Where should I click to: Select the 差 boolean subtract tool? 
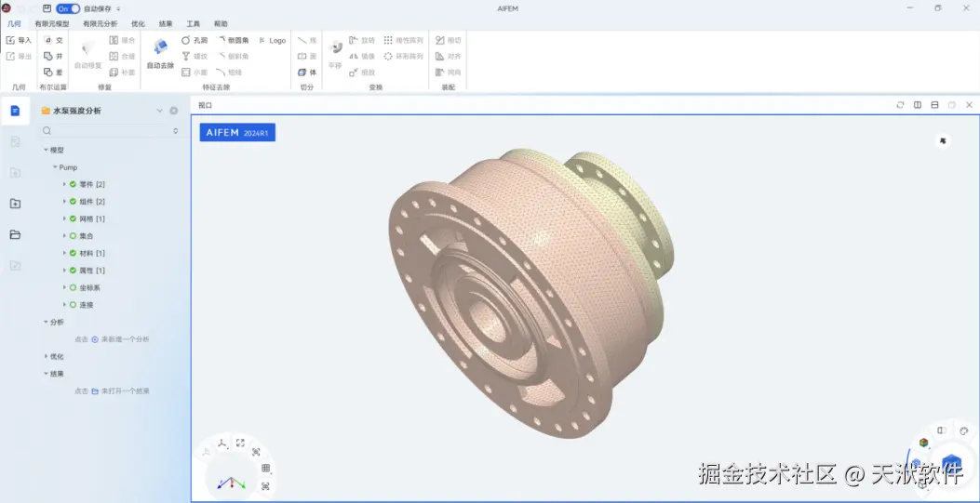click(x=53, y=73)
